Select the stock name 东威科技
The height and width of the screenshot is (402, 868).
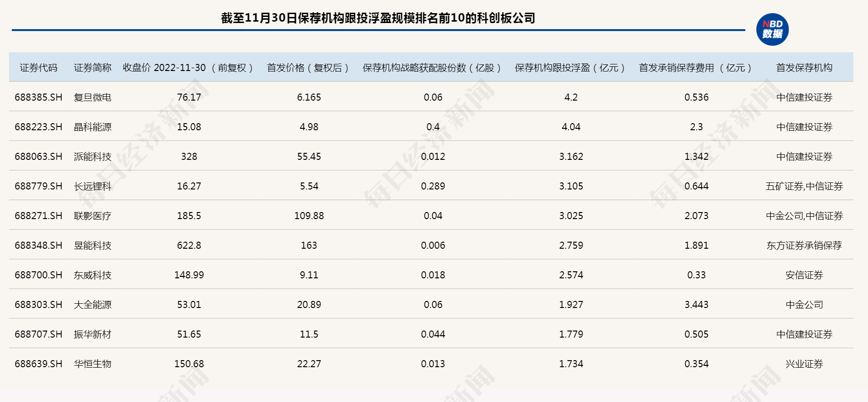[x=93, y=275]
